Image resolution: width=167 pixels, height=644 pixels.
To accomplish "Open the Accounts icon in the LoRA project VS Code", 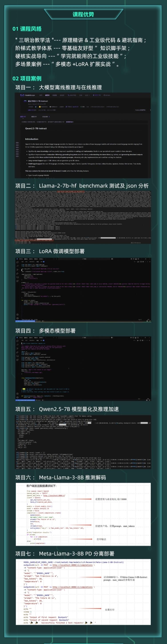I will (18, 315).
